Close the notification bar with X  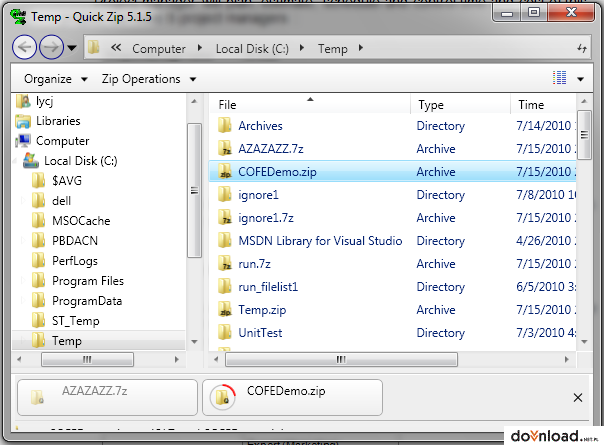pos(578,398)
